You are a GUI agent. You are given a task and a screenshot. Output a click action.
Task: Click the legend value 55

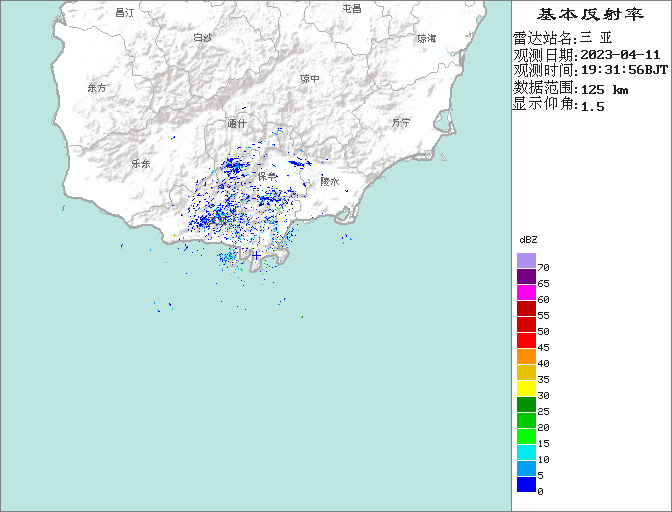[543, 316]
